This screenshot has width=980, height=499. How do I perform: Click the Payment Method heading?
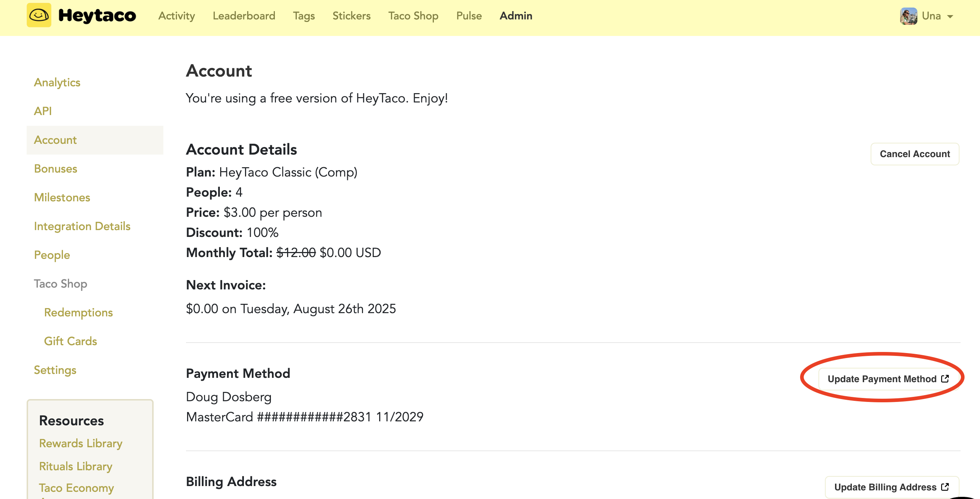pos(238,373)
